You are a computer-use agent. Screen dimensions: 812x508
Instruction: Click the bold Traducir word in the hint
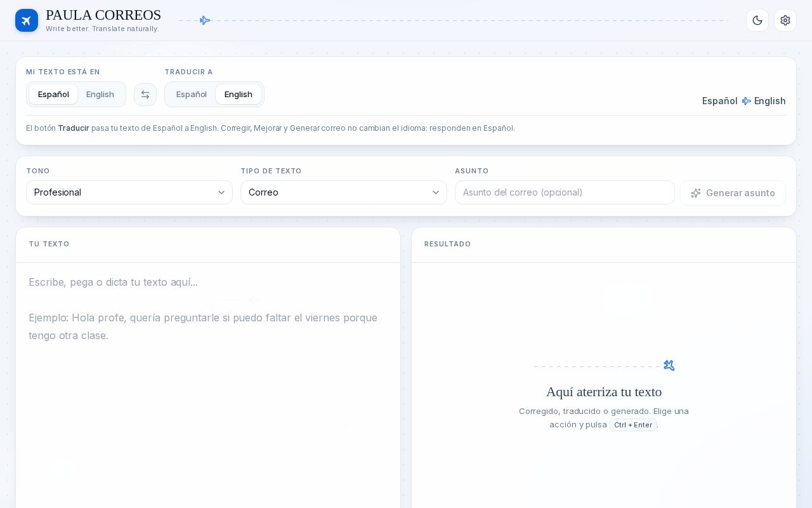[74, 128]
